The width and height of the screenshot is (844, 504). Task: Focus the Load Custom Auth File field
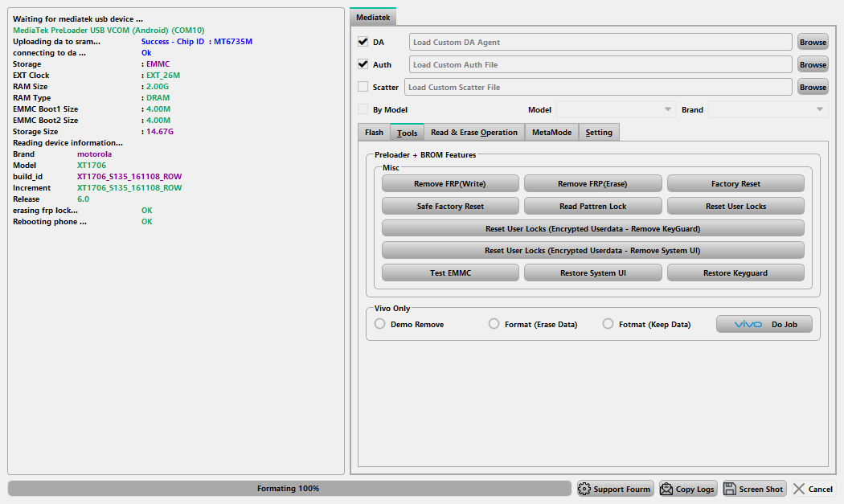(x=600, y=64)
